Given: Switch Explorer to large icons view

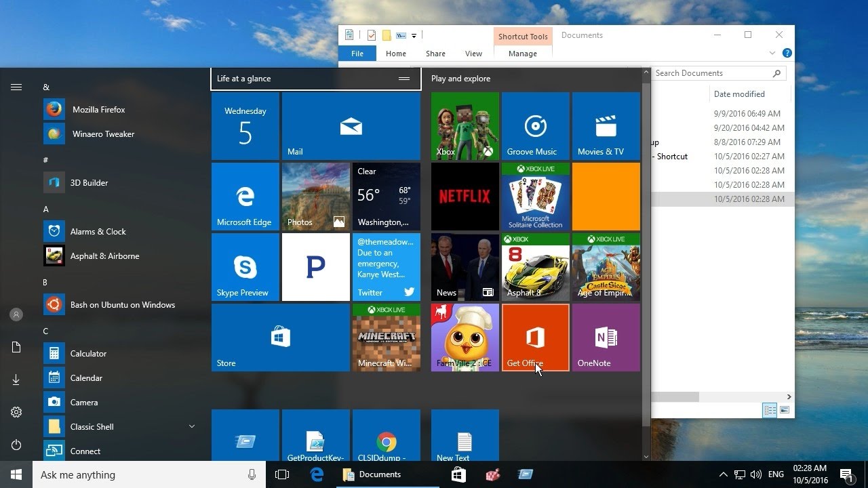Looking at the screenshot, I should pos(785,410).
